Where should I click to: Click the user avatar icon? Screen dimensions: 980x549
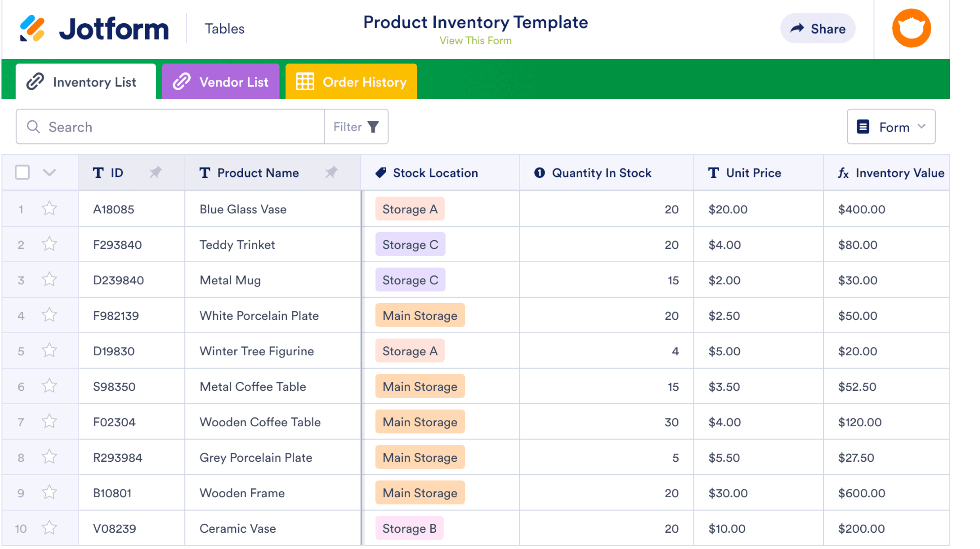coord(911,29)
